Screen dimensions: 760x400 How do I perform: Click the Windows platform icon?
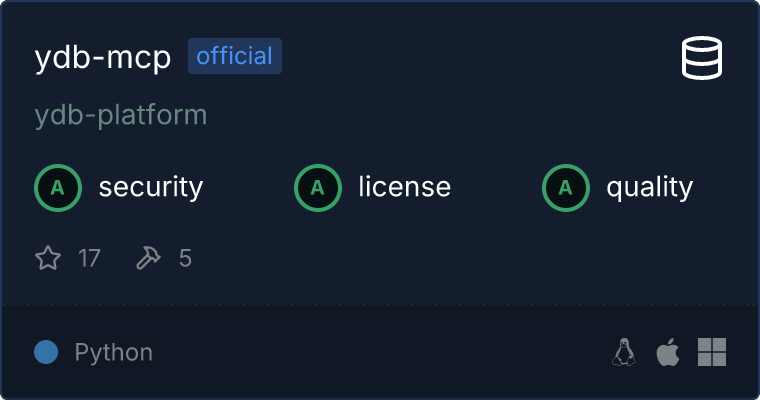click(x=712, y=352)
